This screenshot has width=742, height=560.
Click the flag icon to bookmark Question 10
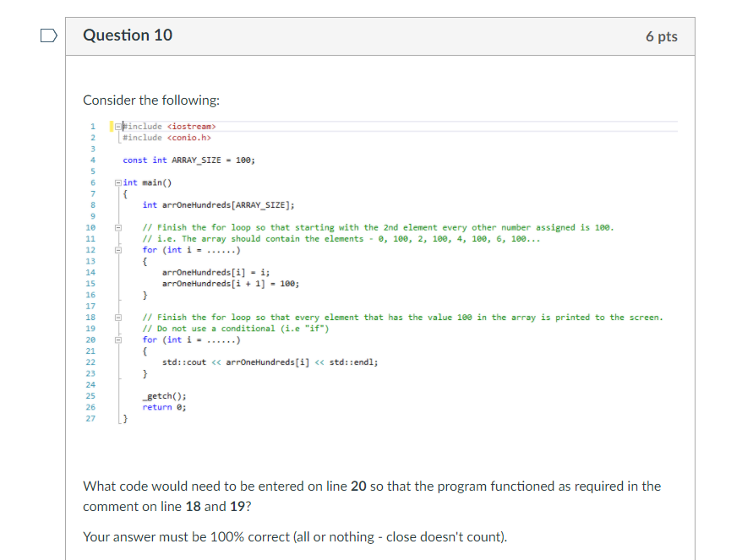(48, 34)
